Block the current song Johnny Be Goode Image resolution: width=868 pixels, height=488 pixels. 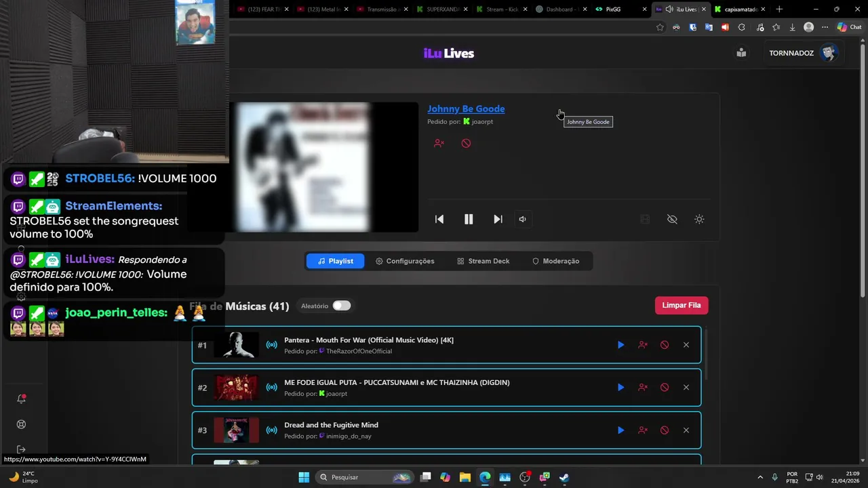tap(466, 143)
